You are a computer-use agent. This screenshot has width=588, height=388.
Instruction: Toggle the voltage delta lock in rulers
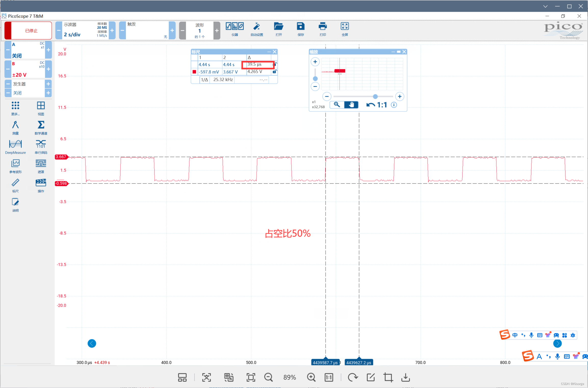[275, 72]
